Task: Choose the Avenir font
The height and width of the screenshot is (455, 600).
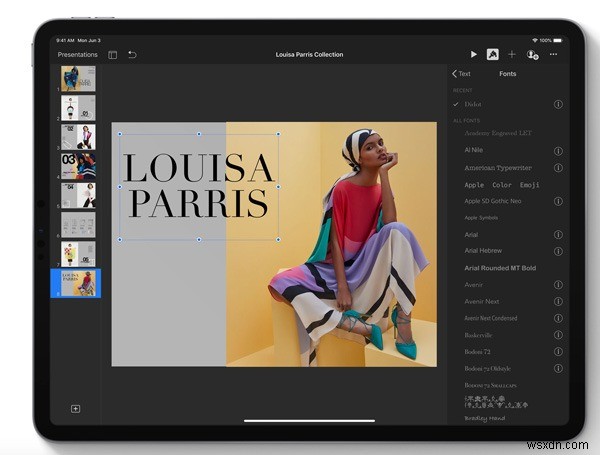Action: click(473, 285)
